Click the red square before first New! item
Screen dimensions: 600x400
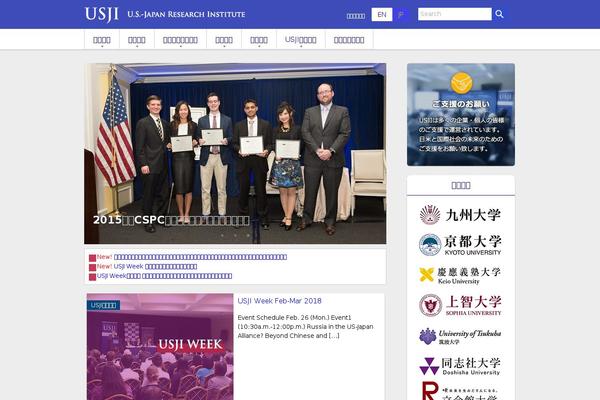92,258
